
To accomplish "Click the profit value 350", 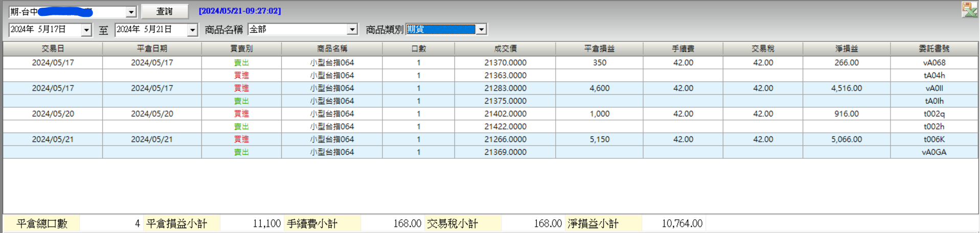I will click(x=600, y=62).
